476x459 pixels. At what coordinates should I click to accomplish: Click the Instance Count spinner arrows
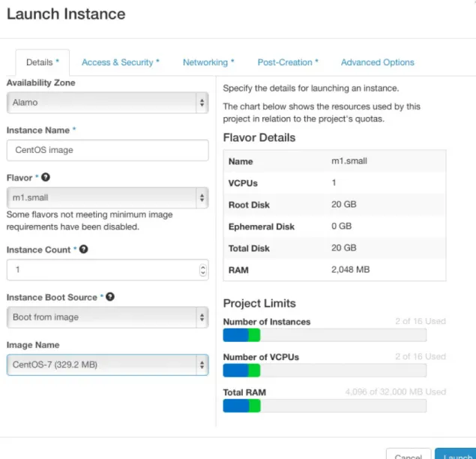pyautogui.click(x=203, y=270)
